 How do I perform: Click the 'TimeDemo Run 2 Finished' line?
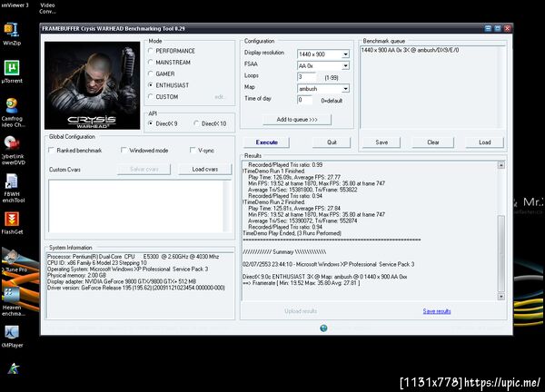tap(274, 201)
